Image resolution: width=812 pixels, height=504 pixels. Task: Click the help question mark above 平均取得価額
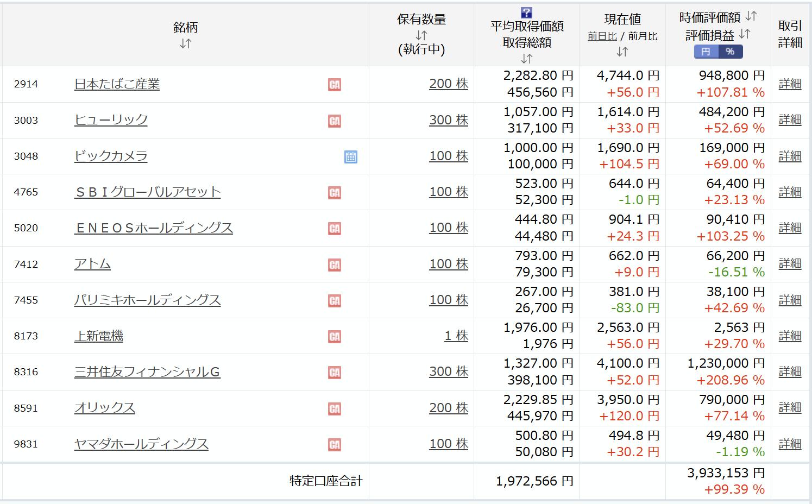pos(526,12)
